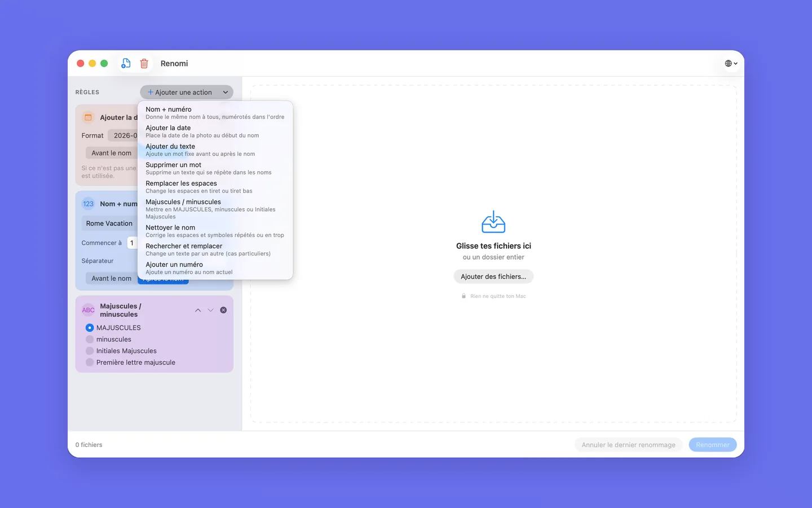Click the ABC icon of Majuscules rule
Viewport: 812px width, 508px height.
[89, 310]
